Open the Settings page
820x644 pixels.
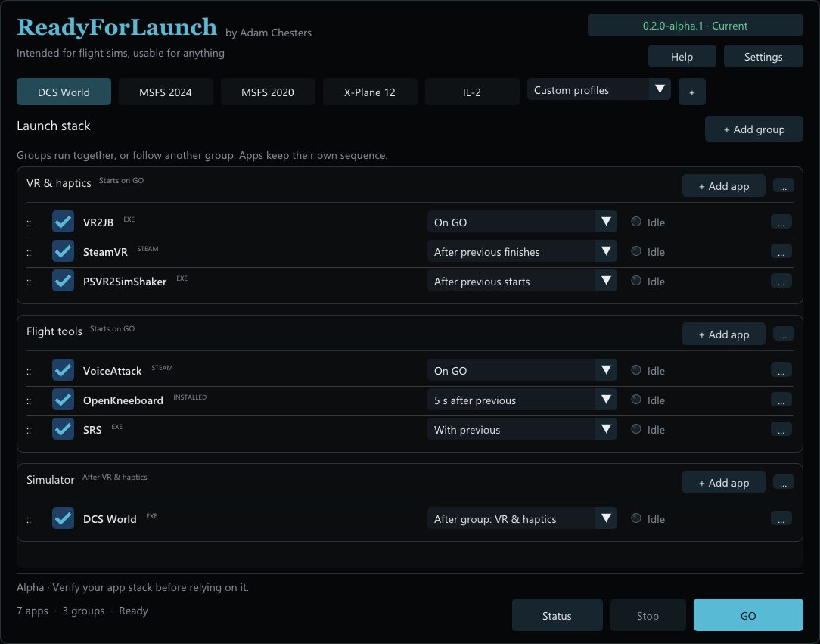click(763, 57)
